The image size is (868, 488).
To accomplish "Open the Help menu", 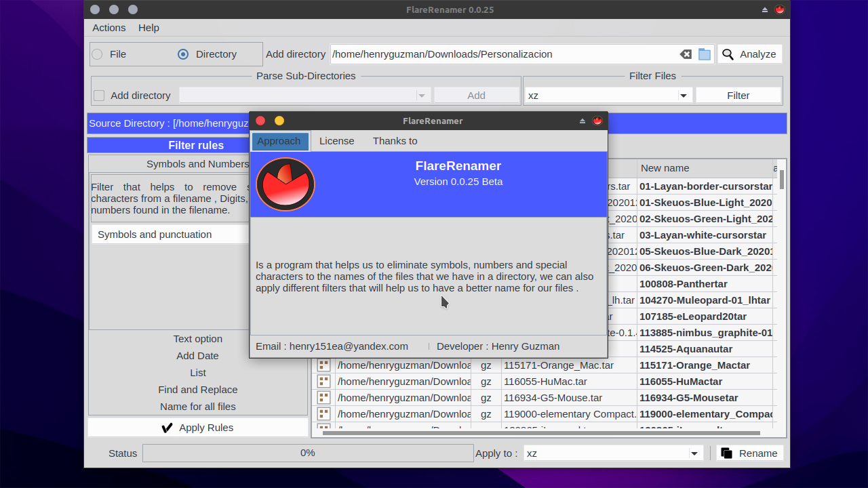I will (149, 28).
